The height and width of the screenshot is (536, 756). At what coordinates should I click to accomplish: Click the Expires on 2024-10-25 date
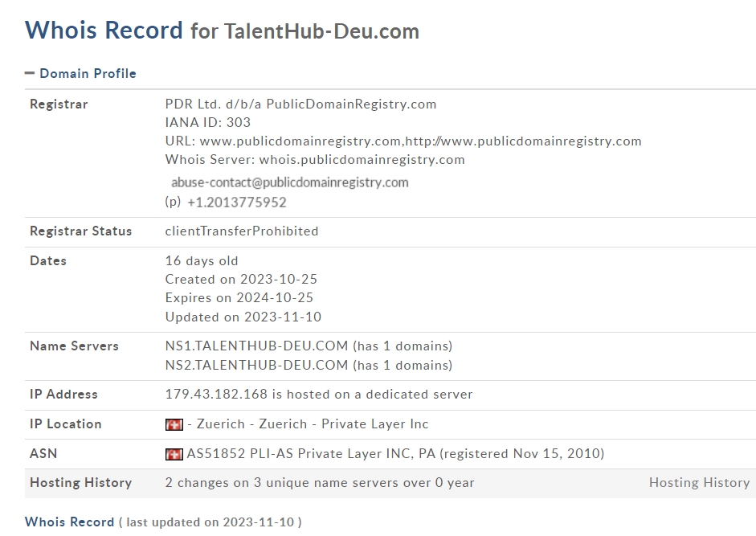(239, 297)
